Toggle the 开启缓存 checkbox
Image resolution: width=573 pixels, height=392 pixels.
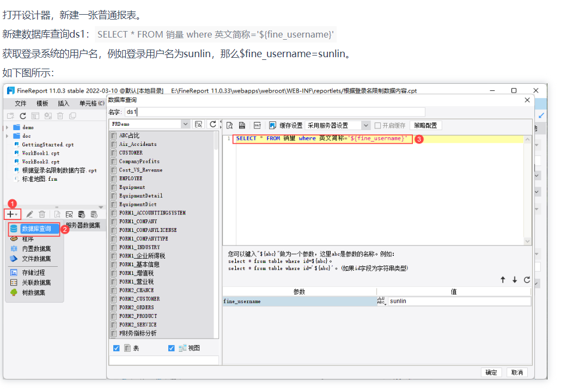pyautogui.click(x=378, y=126)
